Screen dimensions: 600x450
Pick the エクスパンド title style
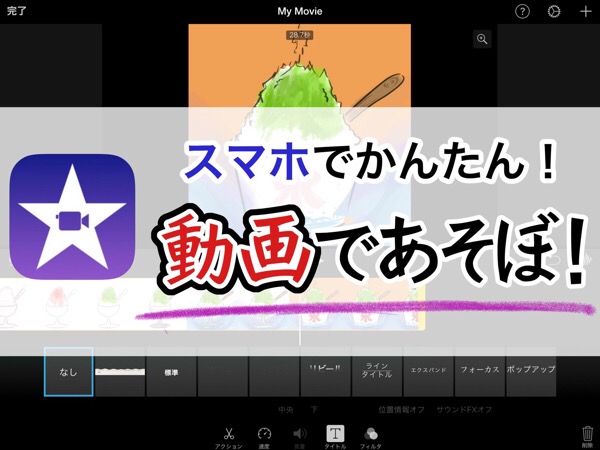[x=428, y=372]
